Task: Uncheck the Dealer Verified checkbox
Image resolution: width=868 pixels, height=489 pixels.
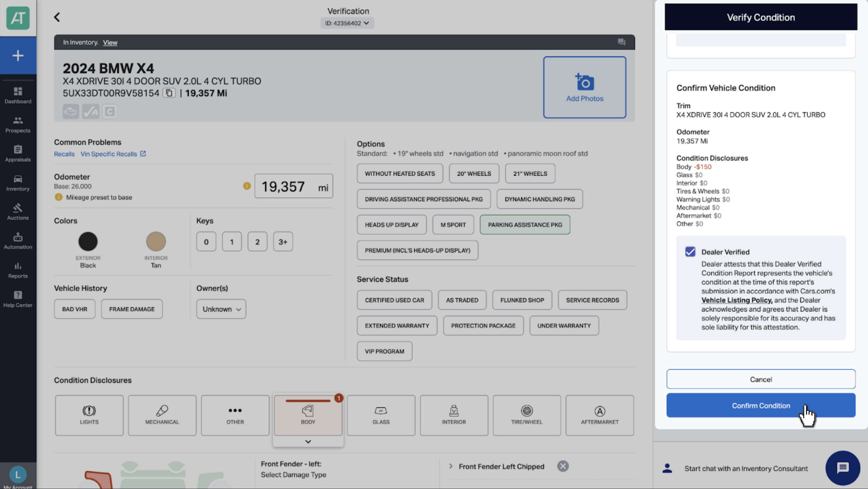Action: tap(690, 252)
